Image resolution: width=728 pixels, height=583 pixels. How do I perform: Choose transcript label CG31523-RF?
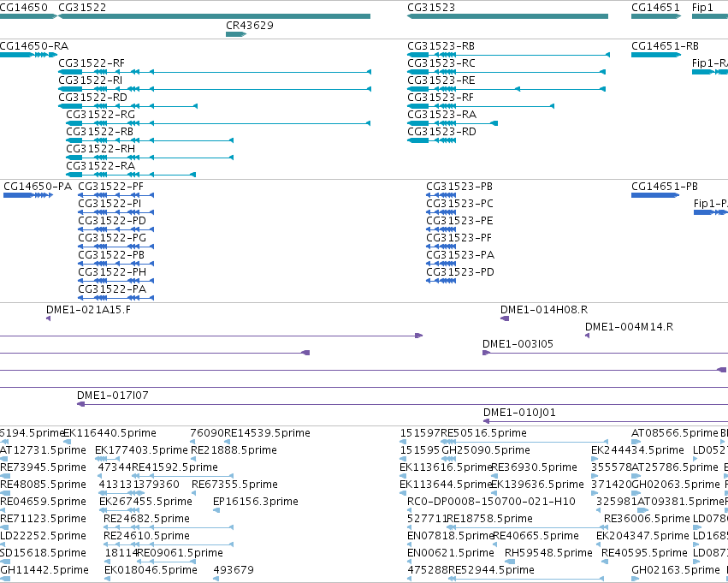pos(441,98)
